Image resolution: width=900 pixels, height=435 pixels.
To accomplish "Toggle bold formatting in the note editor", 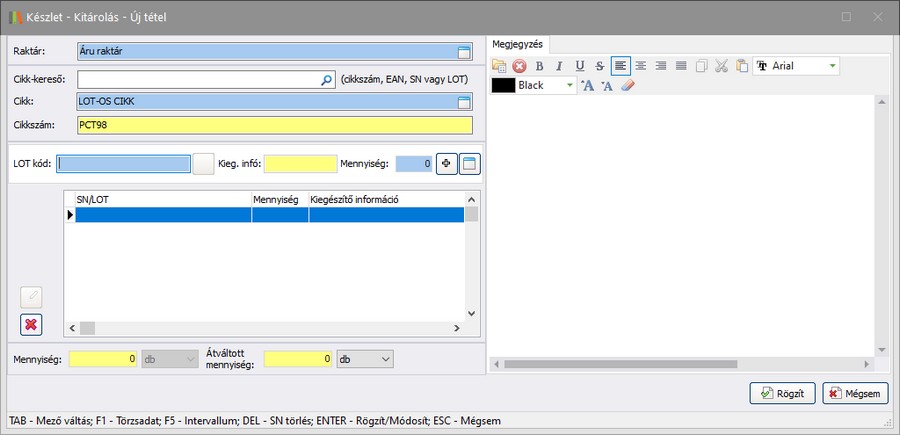I will click(x=539, y=66).
